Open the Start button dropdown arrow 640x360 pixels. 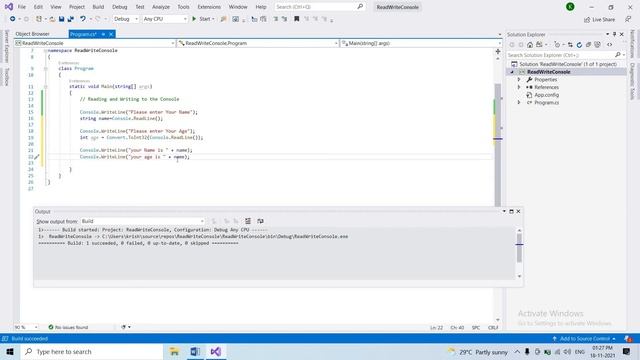click(213, 19)
